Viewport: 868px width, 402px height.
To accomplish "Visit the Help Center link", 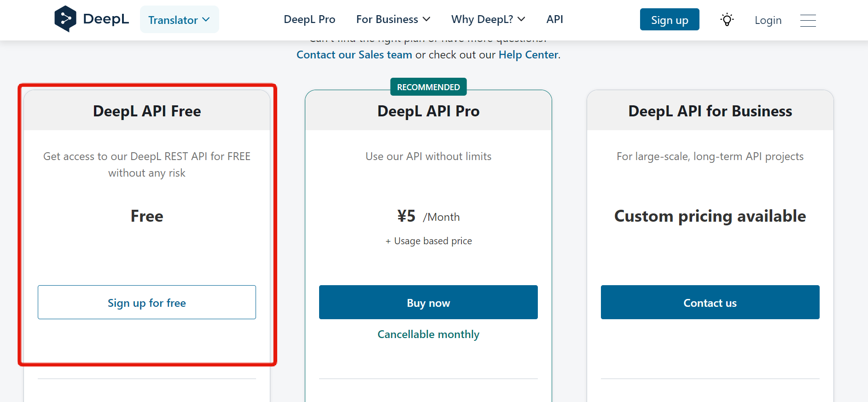I will 528,55.
